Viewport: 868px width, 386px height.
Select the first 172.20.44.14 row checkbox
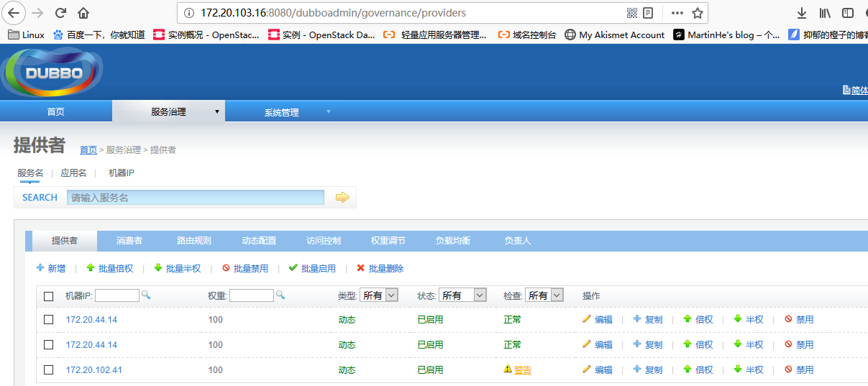(49, 319)
